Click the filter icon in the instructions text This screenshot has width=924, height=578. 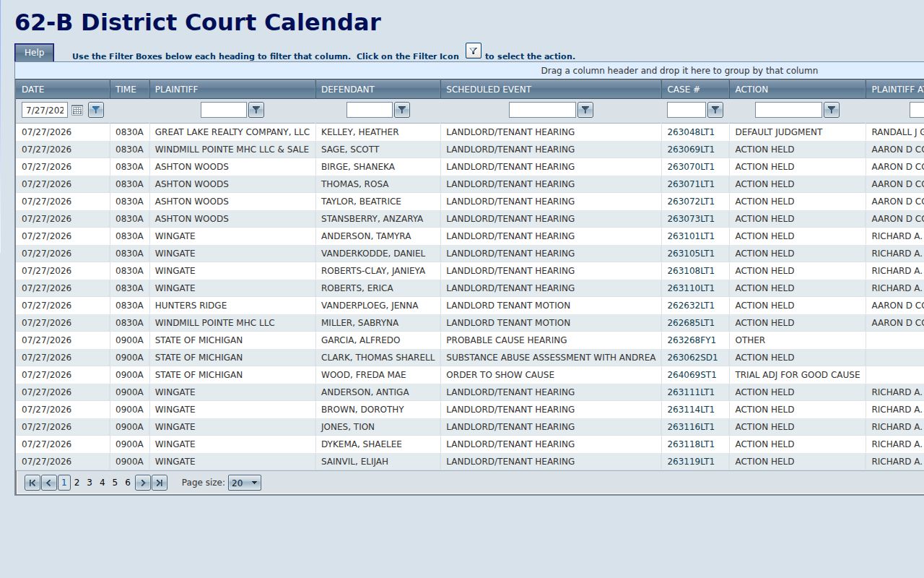(474, 51)
